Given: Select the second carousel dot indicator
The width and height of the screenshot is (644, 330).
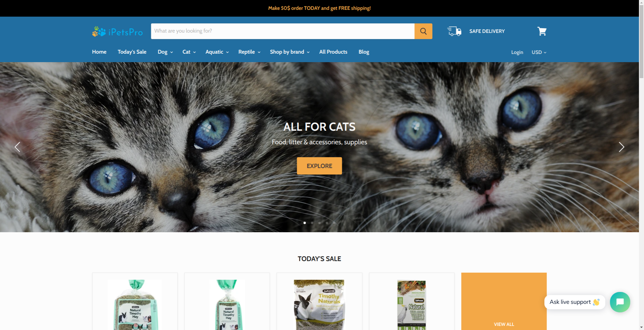Looking at the screenshot, I should point(312,223).
